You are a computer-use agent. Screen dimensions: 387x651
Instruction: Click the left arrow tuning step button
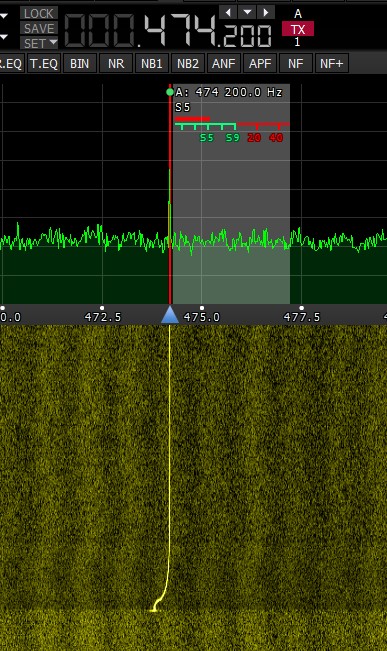coord(228,12)
